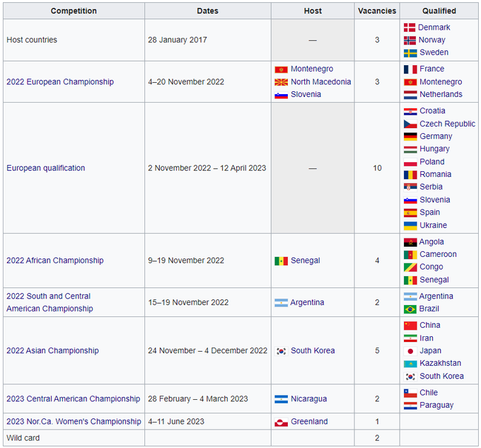Follow the 2023 Nor.Ca. Women's Championship link
Screen dimensions: 481x448
pos(74,422)
